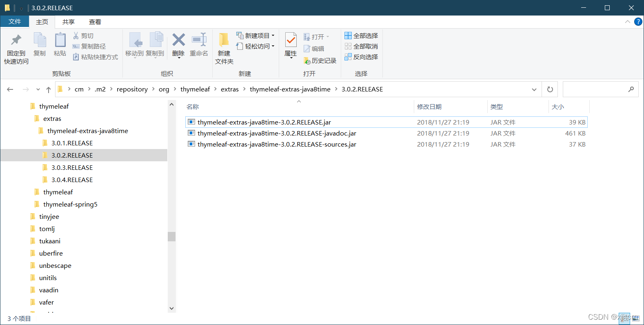
Task: Click the navigation pane scrollbar thumb
Action: click(172, 236)
